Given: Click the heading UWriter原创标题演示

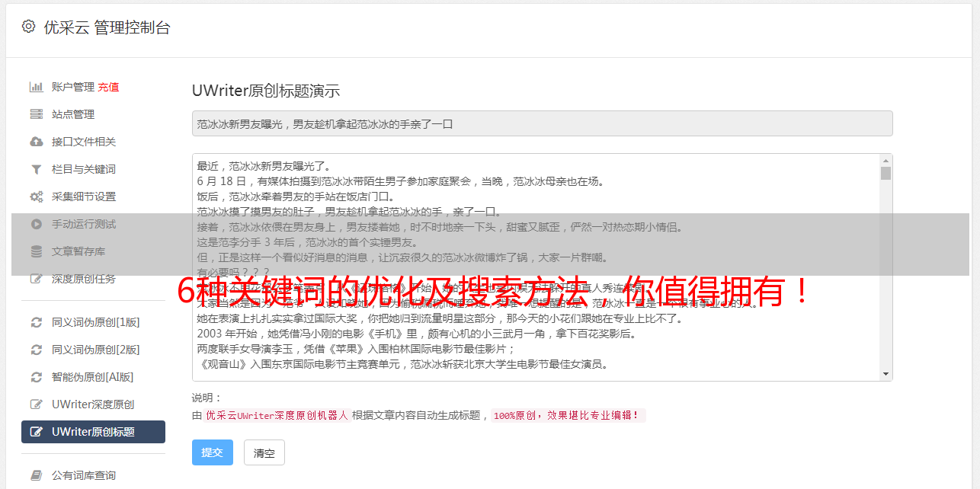Looking at the screenshot, I should click(266, 91).
